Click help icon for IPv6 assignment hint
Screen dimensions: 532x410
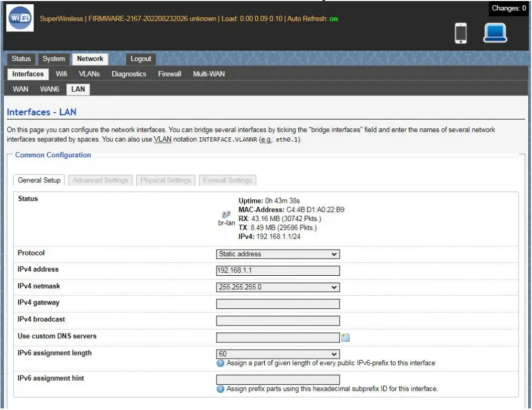point(221,389)
